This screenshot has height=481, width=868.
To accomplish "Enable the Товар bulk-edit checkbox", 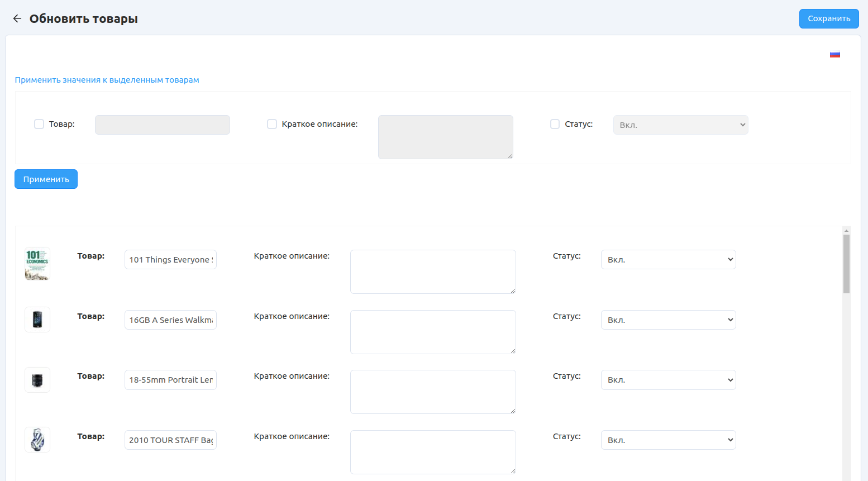I will (x=39, y=124).
